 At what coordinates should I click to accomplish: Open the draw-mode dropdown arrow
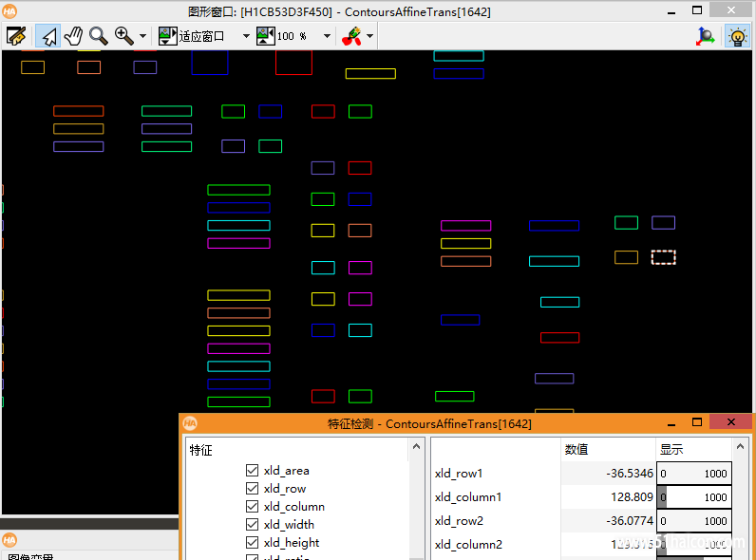369,36
